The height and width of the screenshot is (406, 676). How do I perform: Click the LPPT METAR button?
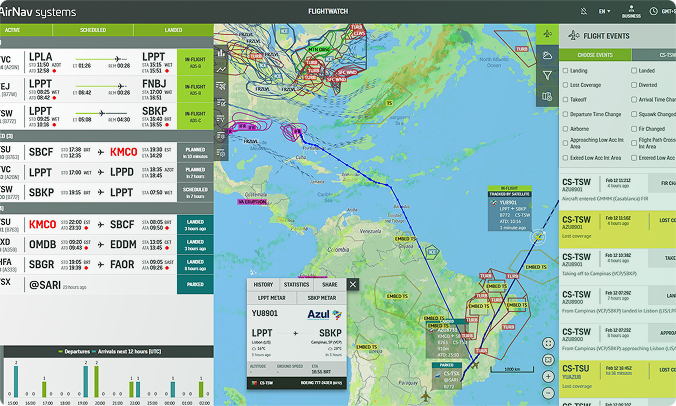[270, 298]
